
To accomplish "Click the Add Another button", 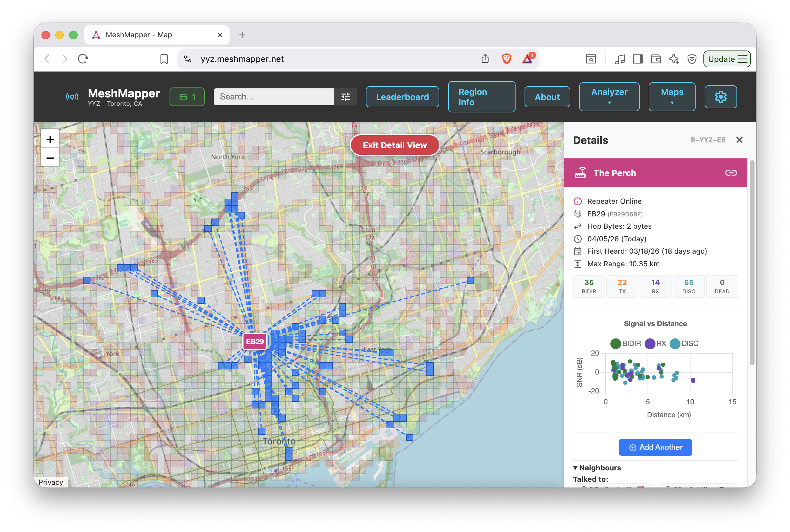I will [x=655, y=447].
